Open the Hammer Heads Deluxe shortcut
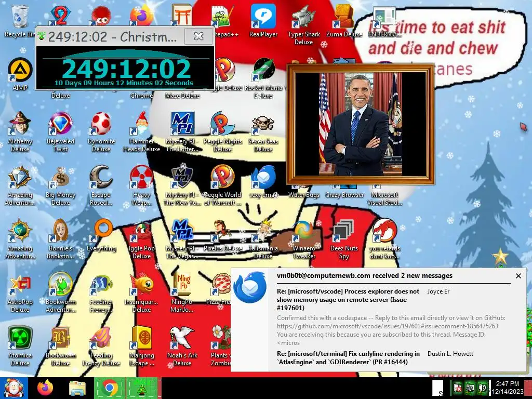The height and width of the screenshot is (399, 532). coord(141,131)
